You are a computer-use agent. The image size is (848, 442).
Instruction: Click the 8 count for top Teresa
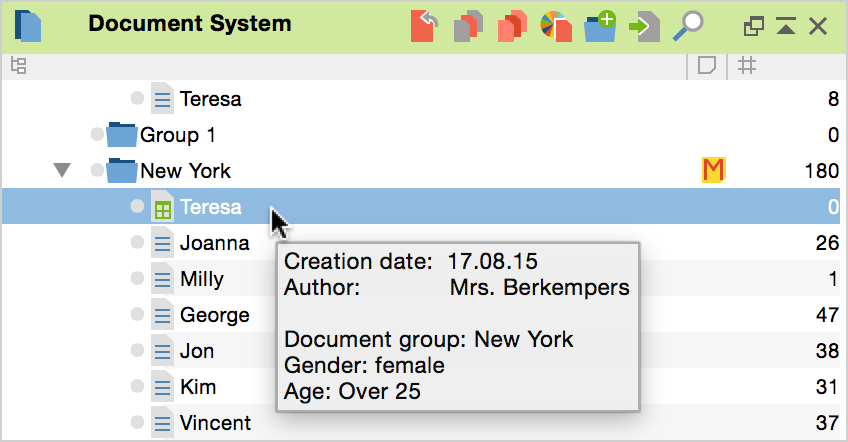click(x=833, y=99)
